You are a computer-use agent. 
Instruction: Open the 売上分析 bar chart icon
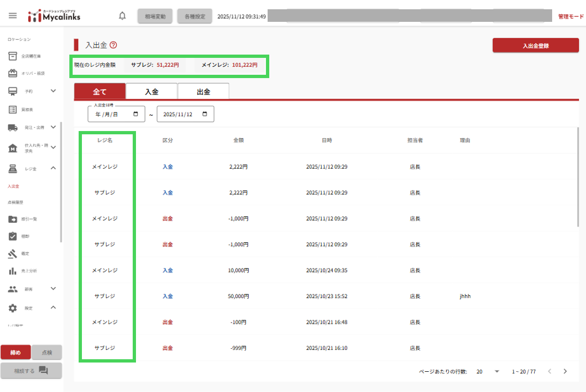13,271
